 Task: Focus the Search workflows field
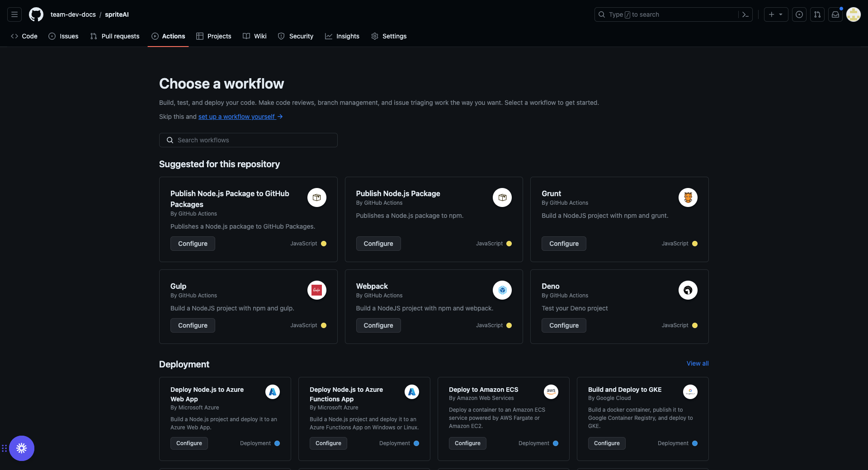(x=248, y=140)
